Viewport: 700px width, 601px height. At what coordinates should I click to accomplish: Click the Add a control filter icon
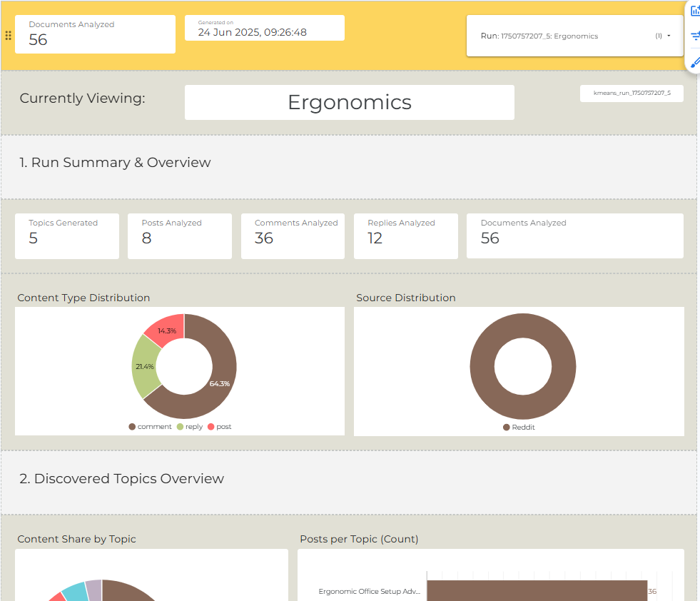pyautogui.click(x=695, y=36)
